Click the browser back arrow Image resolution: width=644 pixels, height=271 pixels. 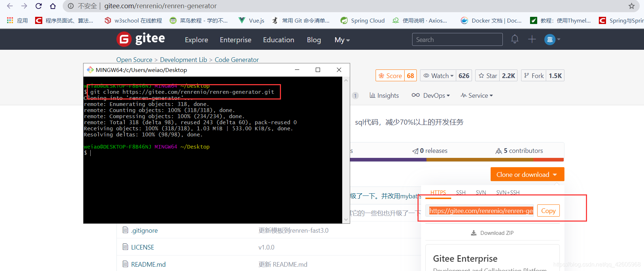coord(10,6)
